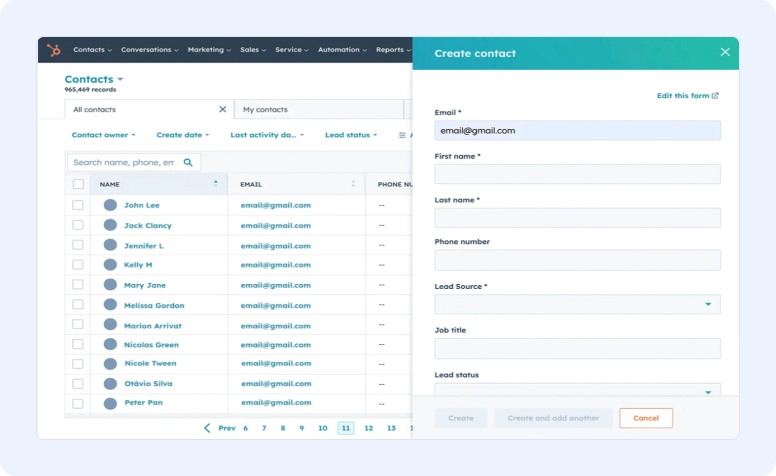Click the filter sliders icon
Image resolution: width=776 pixels, height=476 pixels.
pyautogui.click(x=402, y=135)
